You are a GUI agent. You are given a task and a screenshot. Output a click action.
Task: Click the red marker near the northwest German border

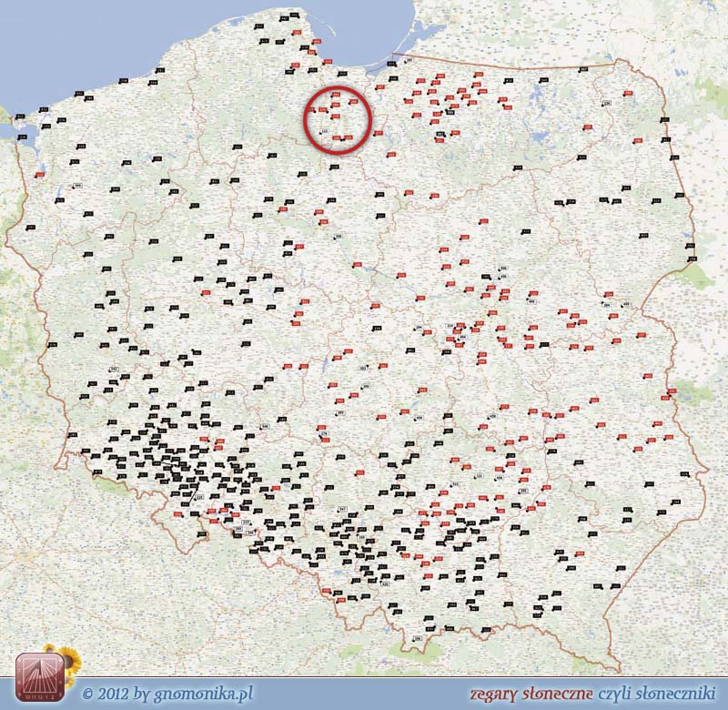click(x=39, y=174)
